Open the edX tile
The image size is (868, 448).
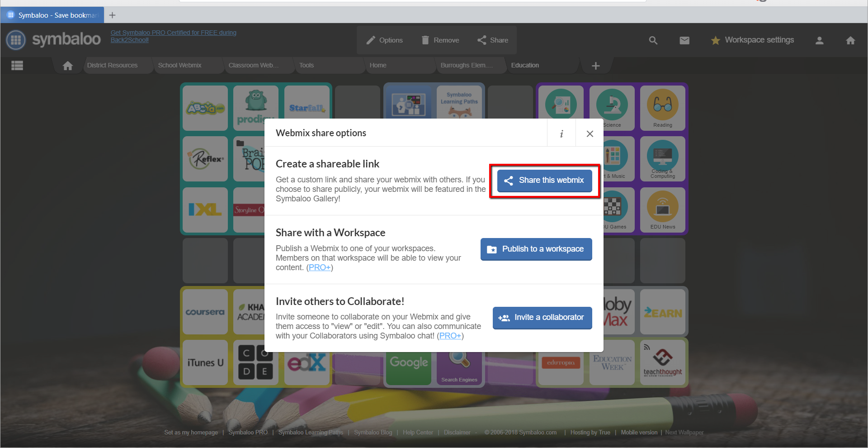tap(307, 368)
